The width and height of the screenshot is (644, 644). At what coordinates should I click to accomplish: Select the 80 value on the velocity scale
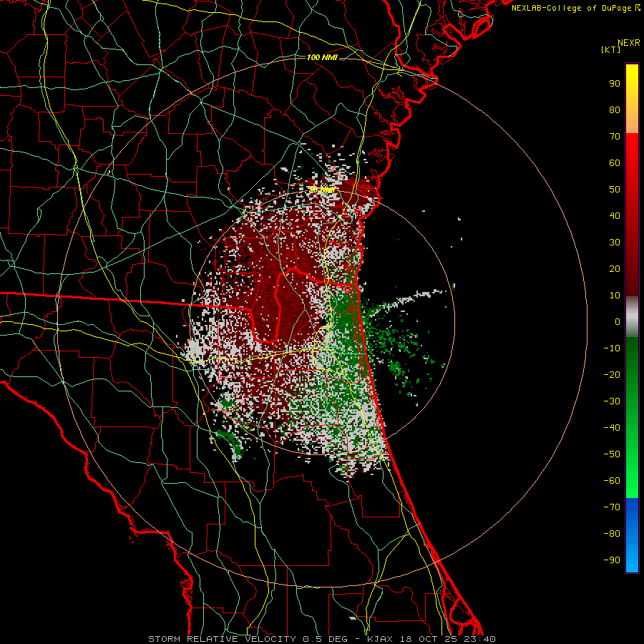[615, 110]
